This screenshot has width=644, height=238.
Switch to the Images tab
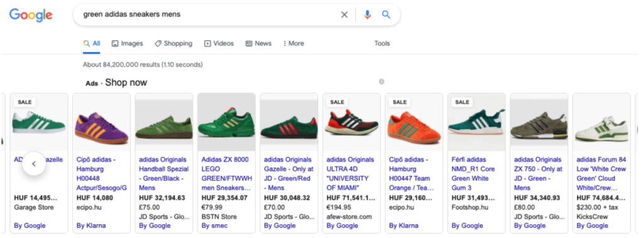pyautogui.click(x=127, y=43)
